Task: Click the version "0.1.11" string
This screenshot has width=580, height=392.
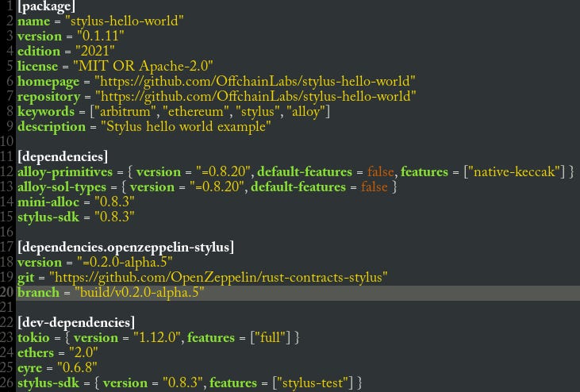Action: click(x=100, y=37)
